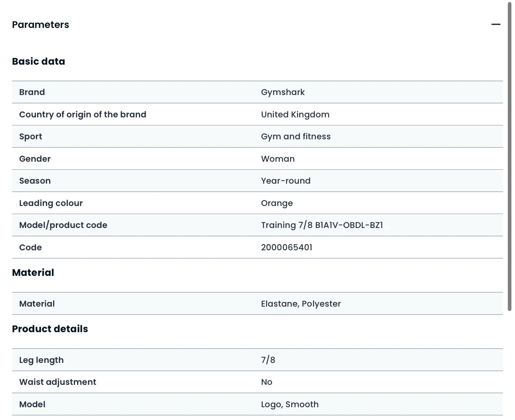Image resolution: width=515 pixels, height=420 pixels.
Task: Click the Model/product code label
Action: pyautogui.click(x=63, y=225)
